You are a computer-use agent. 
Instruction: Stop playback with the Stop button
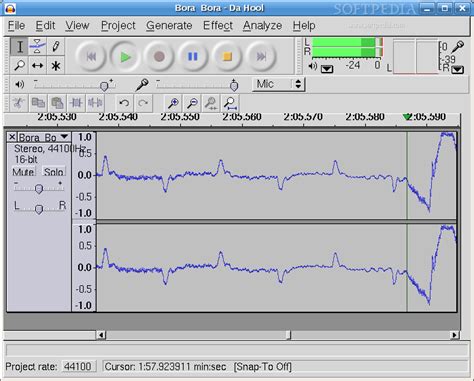227,57
